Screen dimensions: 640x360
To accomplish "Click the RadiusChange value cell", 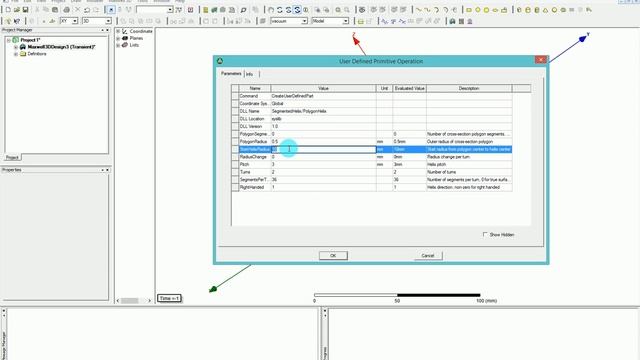I will click(323, 157).
